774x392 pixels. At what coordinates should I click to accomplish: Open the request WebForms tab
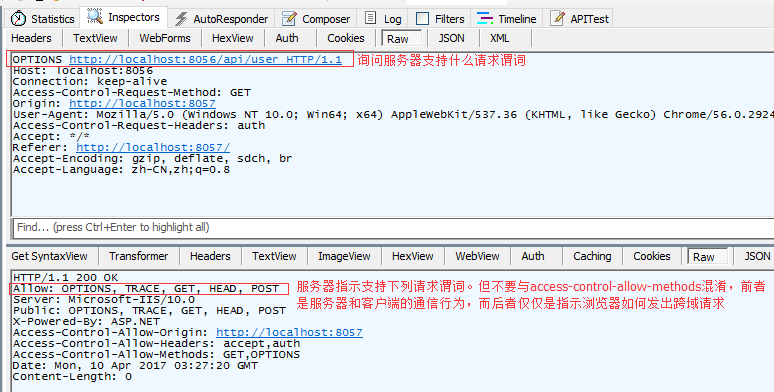(x=165, y=38)
